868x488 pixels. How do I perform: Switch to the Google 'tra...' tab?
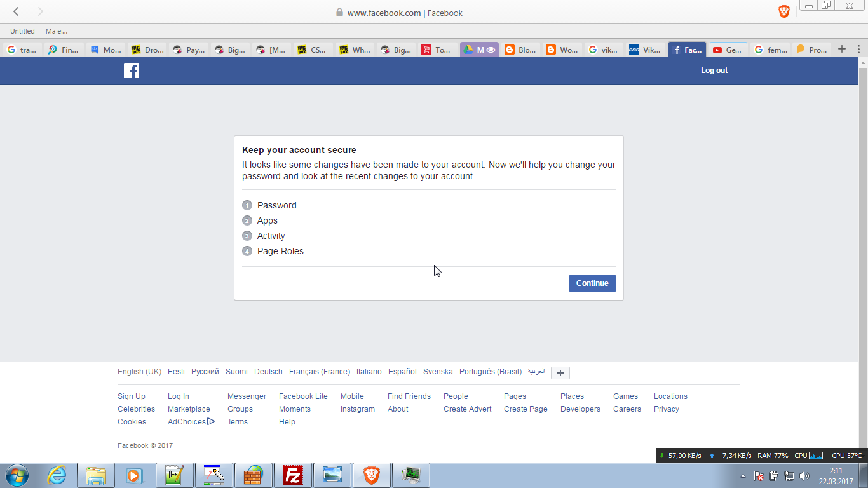(23, 50)
